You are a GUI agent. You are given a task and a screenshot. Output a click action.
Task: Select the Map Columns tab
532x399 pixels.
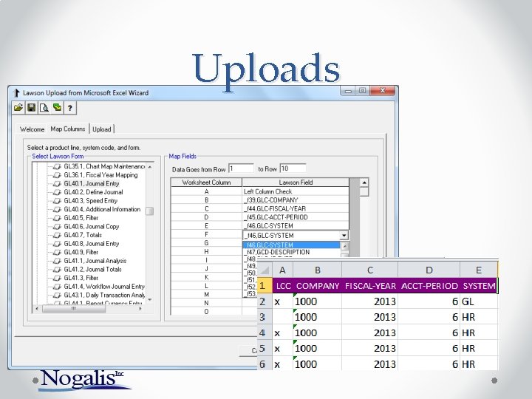(68, 129)
